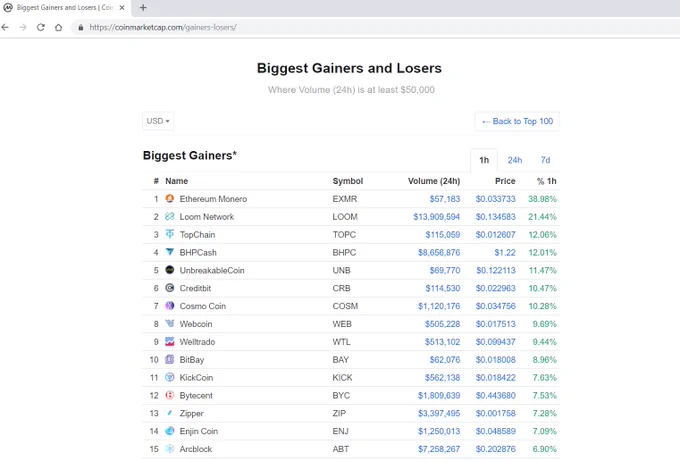680x461 pixels.
Task: Open the Ethereum Monero coin link
Action: coord(213,199)
